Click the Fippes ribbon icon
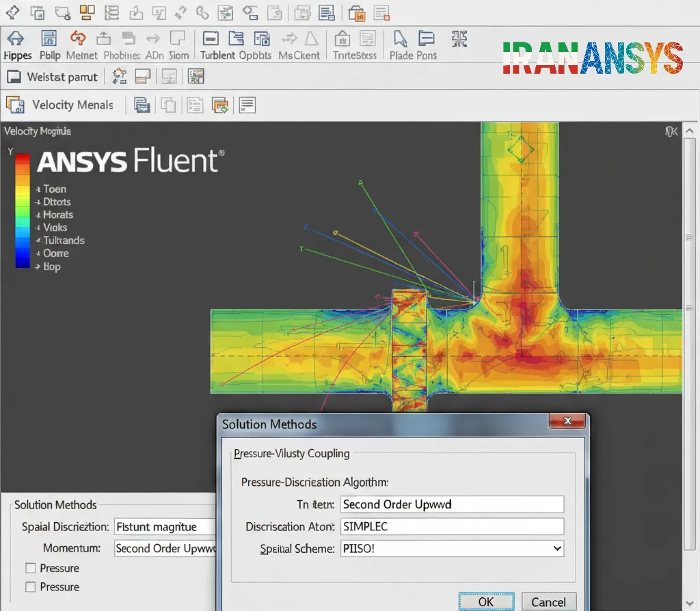The width and height of the screenshot is (700, 611). [x=16, y=38]
